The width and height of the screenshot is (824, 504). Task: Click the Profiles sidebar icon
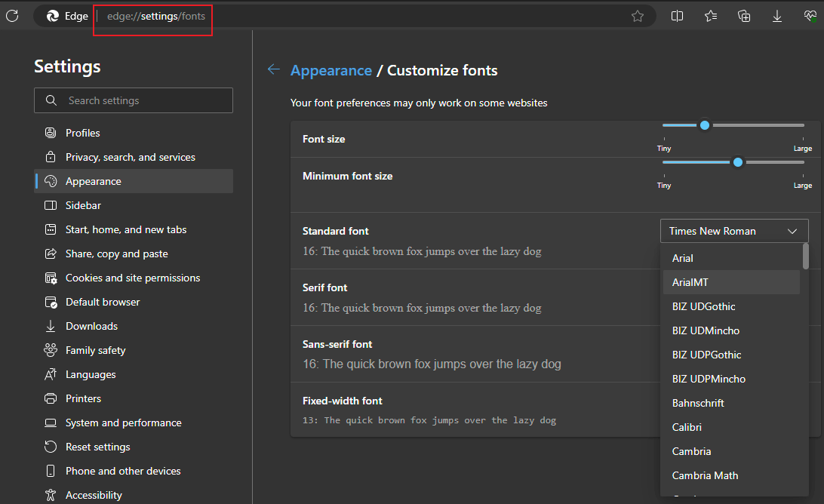tap(51, 133)
